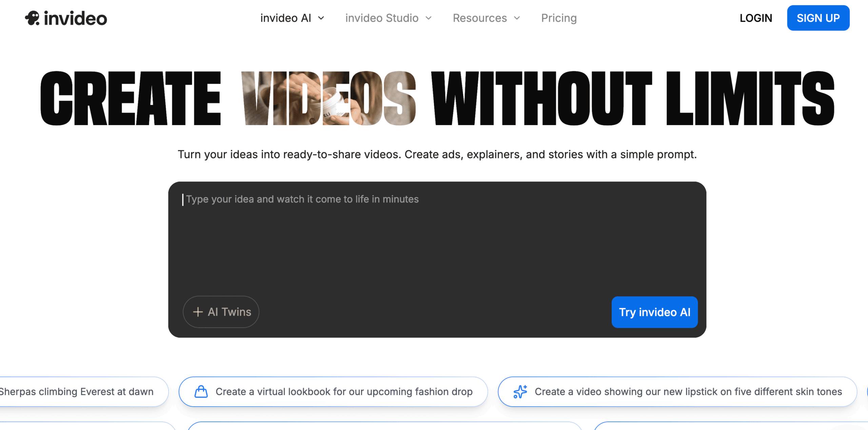Click the sparkle icon on lipstick suggestion
The height and width of the screenshot is (430, 868).
pyautogui.click(x=520, y=392)
